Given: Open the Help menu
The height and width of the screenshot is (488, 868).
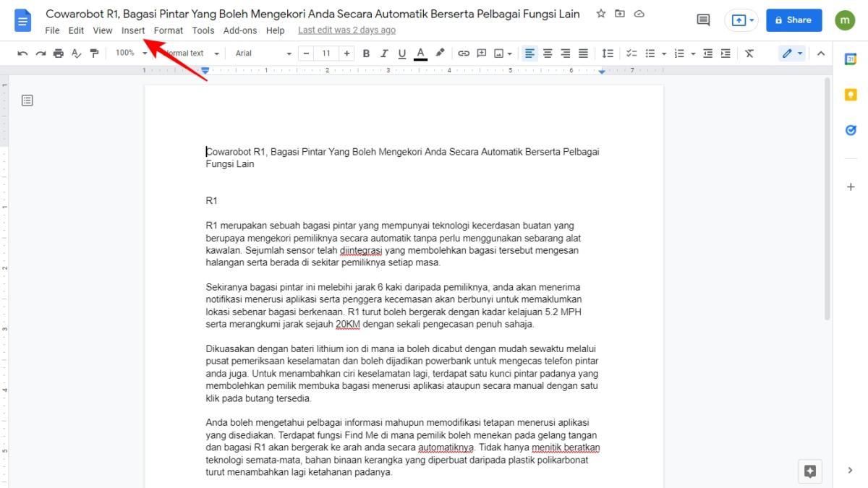Looking at the screenshot, I should pos(275,30).
